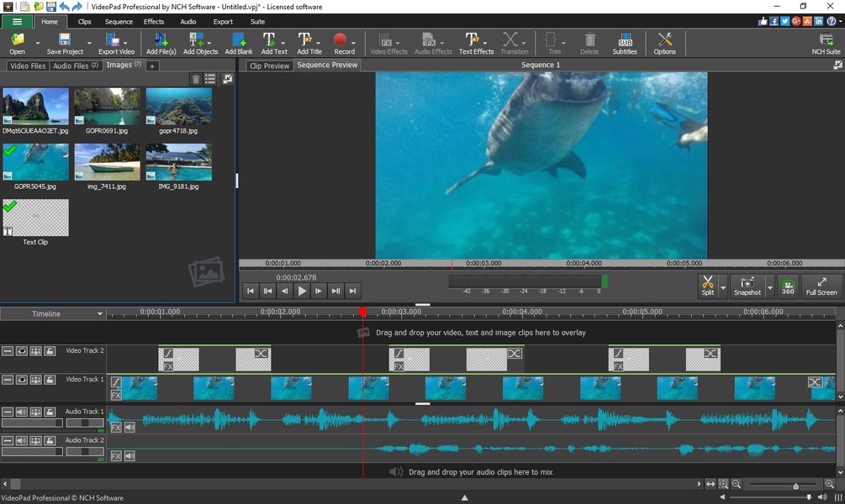Image resolution: width=845 pixels, height=504 pixels.
Task: Enable 360 degree video view
Action: (788, 286)
